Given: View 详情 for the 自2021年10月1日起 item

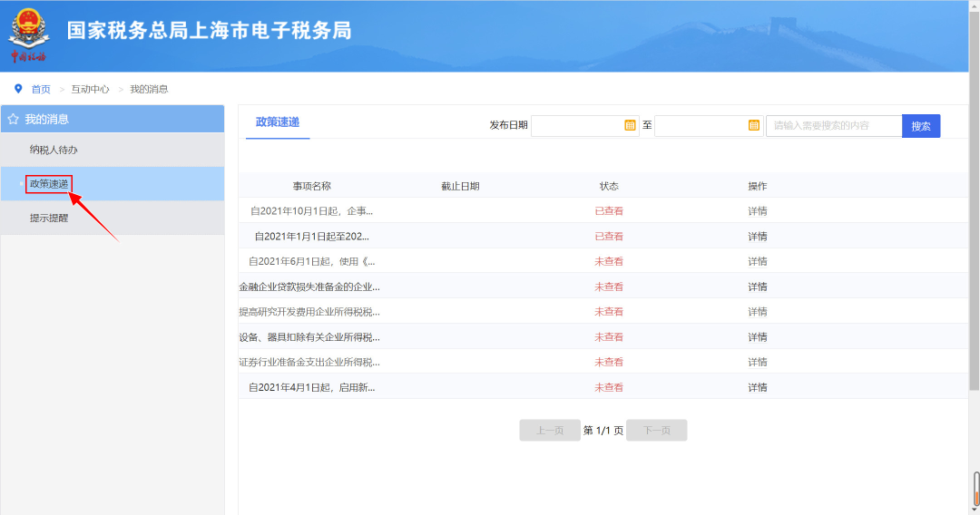Looking at the screenshot, I should pos(757,211).
